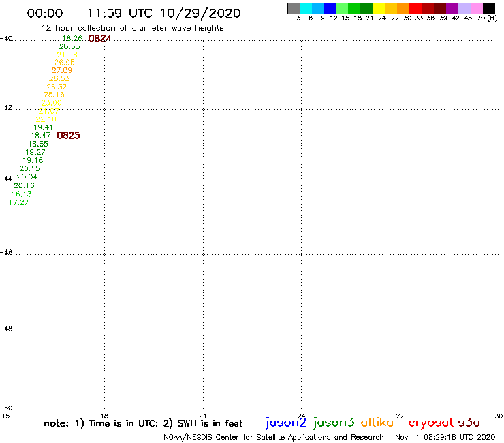Click the jason3 satellite legend label
Image resolution: width=504 pixels, height=443 pixels.
point(334,423)
